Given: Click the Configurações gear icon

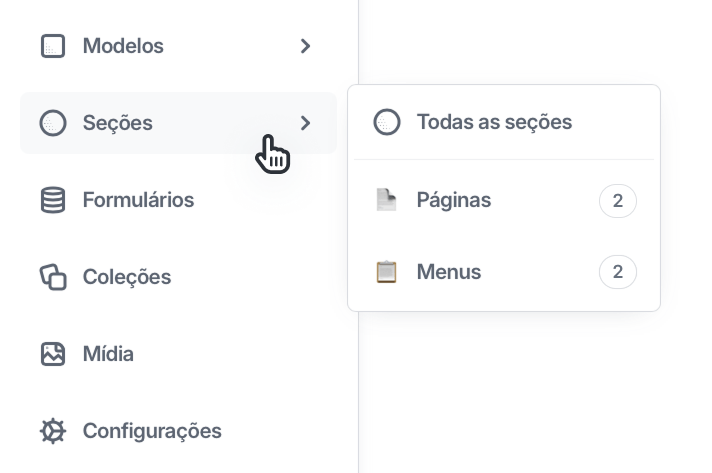Looking at the screenshot, I should click(53, 431).
